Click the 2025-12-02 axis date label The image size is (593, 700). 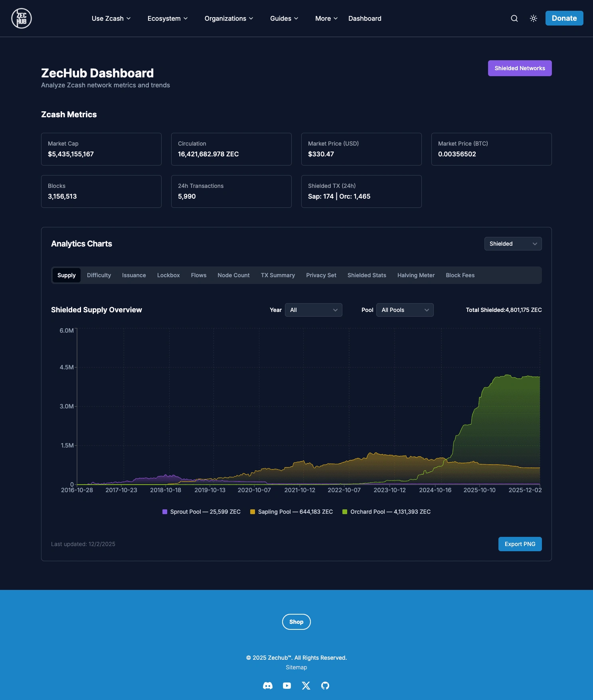click(525, 490)
